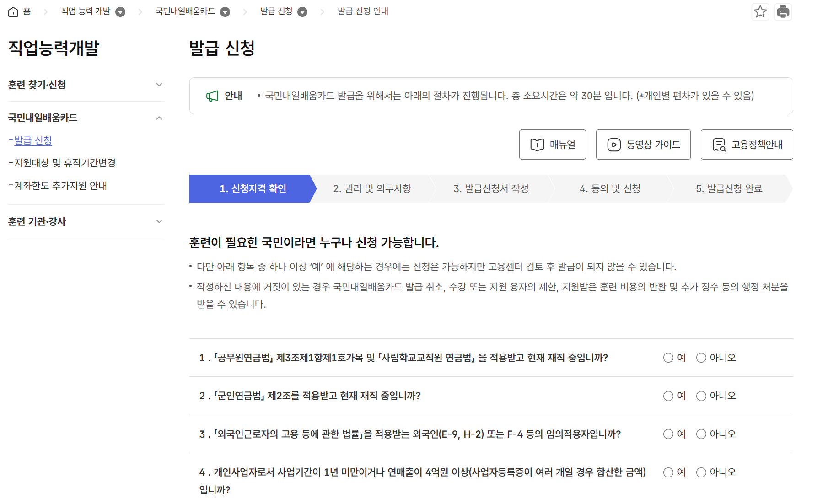Click step tab 4. 동의 및 신청

[x=610, y=188]
